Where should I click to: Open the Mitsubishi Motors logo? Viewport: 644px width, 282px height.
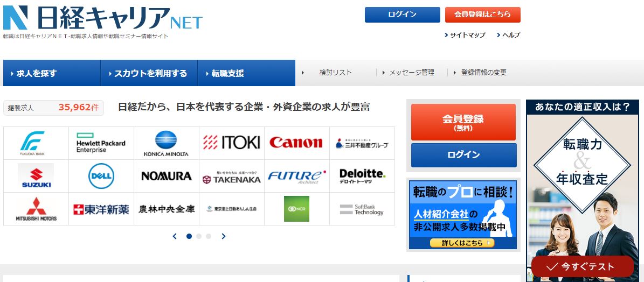(x=36, y=209)
